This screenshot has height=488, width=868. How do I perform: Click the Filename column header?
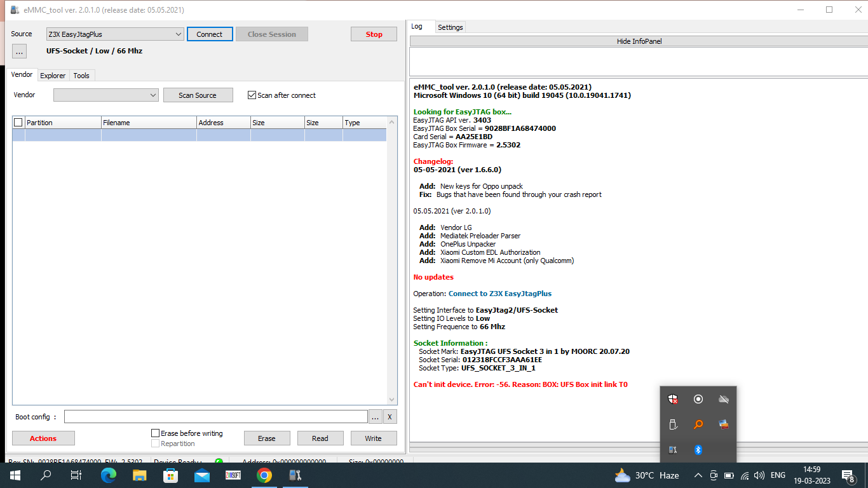pos(149,123)
